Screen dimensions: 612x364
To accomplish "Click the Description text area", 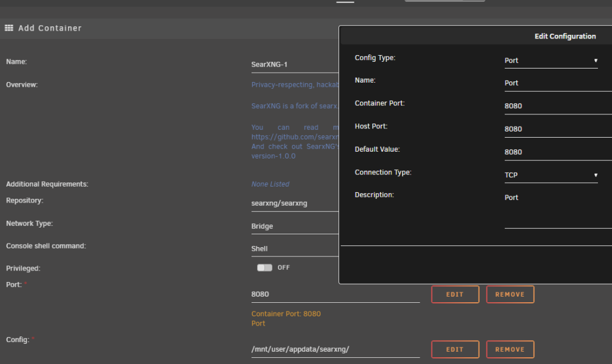I will click(558, 209).
